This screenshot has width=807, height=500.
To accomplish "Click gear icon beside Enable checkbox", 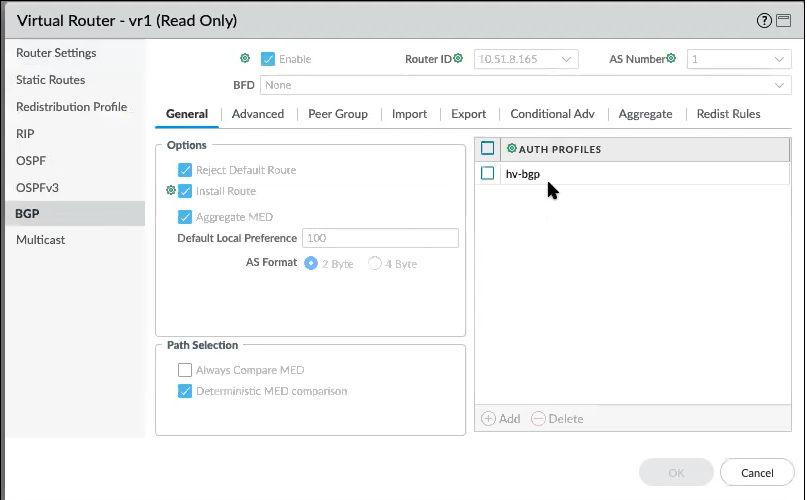I will pos(245,59).
